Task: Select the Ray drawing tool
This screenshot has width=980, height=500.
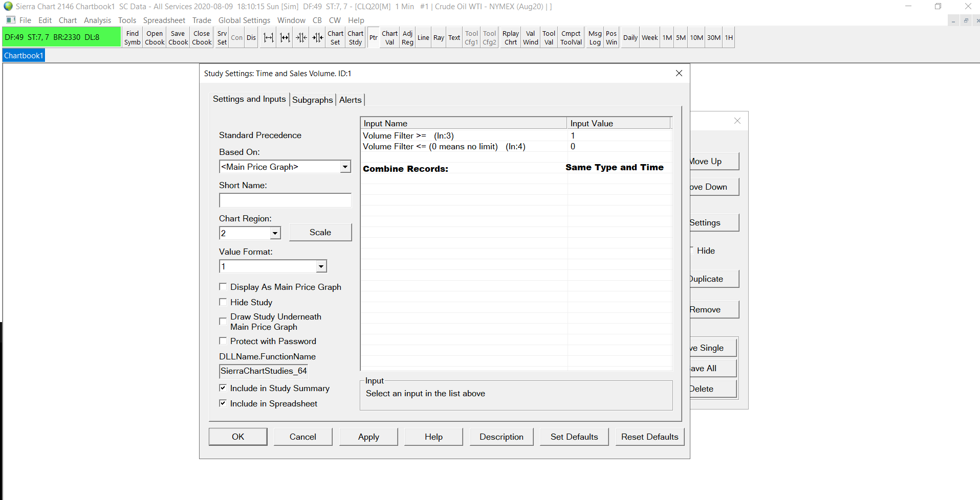Action: tap(439, 38)
